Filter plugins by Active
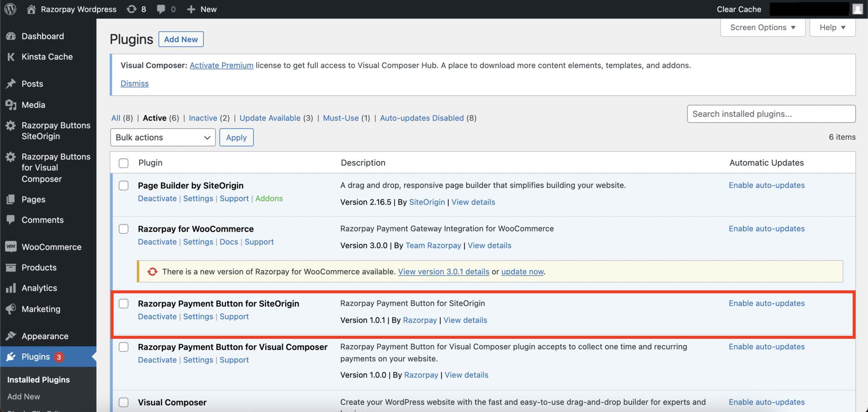868x412 pixels. [x=161, y=118]
